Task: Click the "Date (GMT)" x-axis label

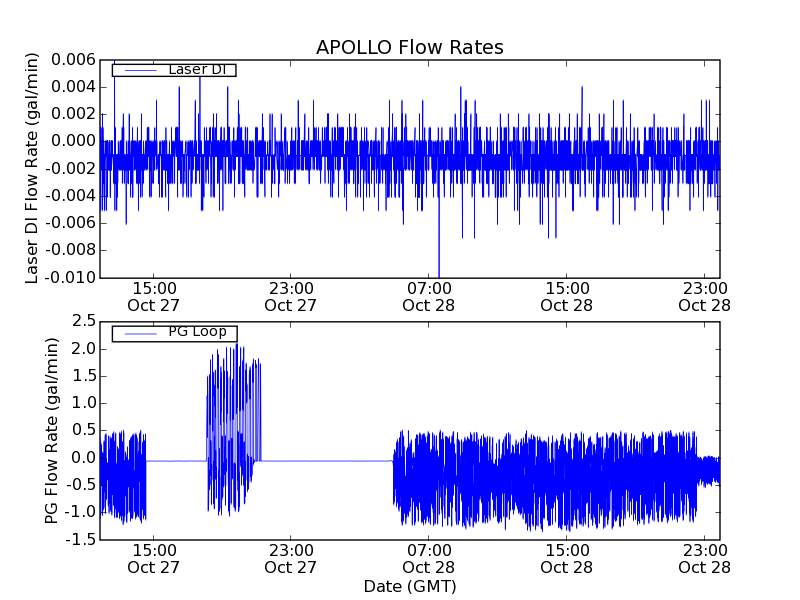Action: pos(409,586)
